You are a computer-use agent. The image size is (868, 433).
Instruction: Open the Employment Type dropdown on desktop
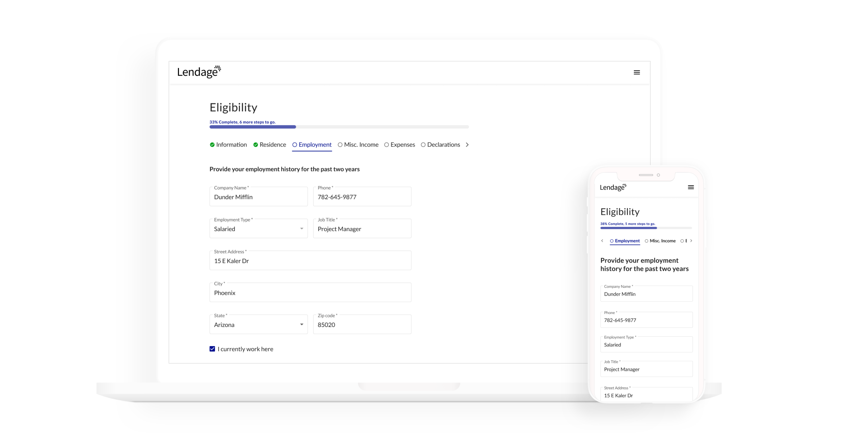pos(258,229)
